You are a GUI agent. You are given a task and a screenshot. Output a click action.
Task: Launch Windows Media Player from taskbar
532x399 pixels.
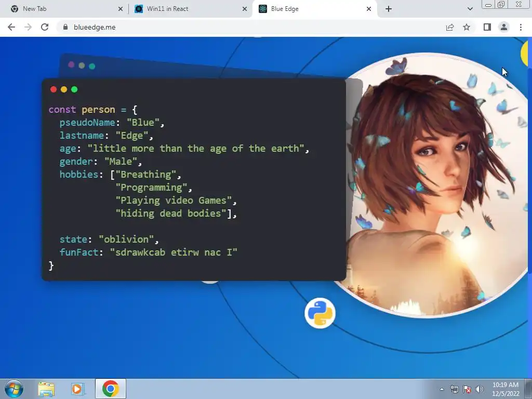click(x=78, y=389)
